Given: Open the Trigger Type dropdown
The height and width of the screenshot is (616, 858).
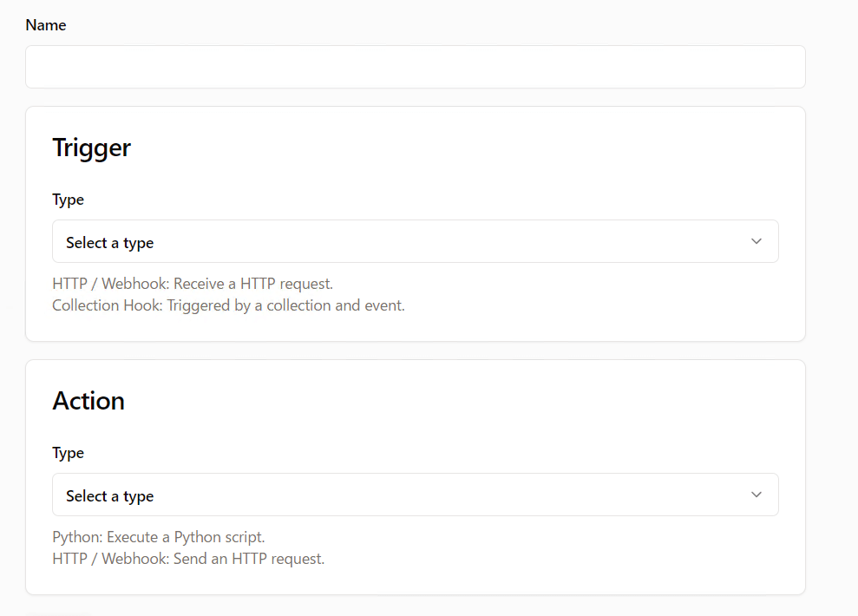Looking at the screenshot, I should click(x=415, y=241).
